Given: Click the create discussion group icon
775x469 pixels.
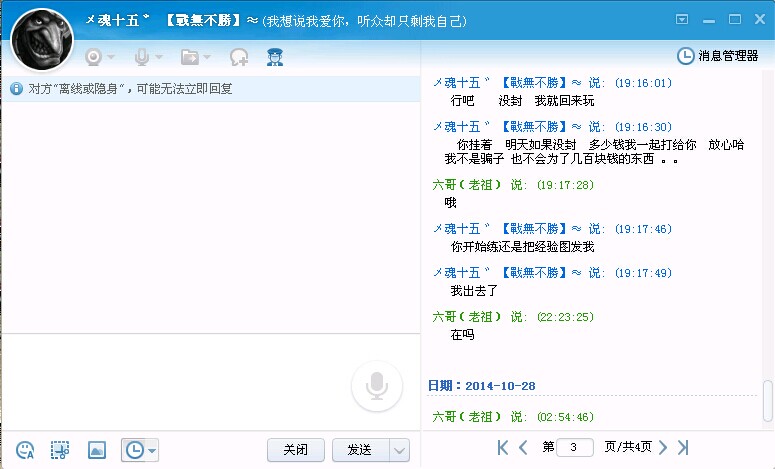Looking at the screenshot, I should 239,57.
